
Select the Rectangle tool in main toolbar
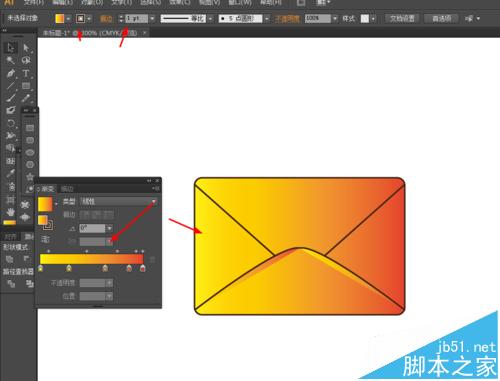(x=26, y=86)
